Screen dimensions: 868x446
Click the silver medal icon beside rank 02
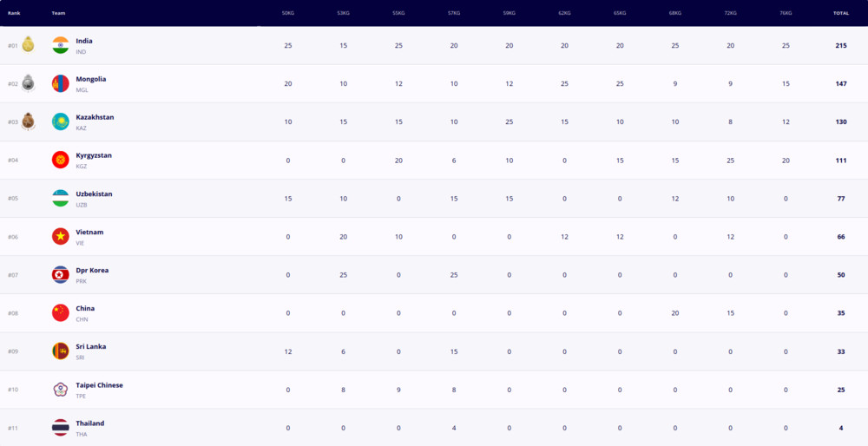(28, 83)
